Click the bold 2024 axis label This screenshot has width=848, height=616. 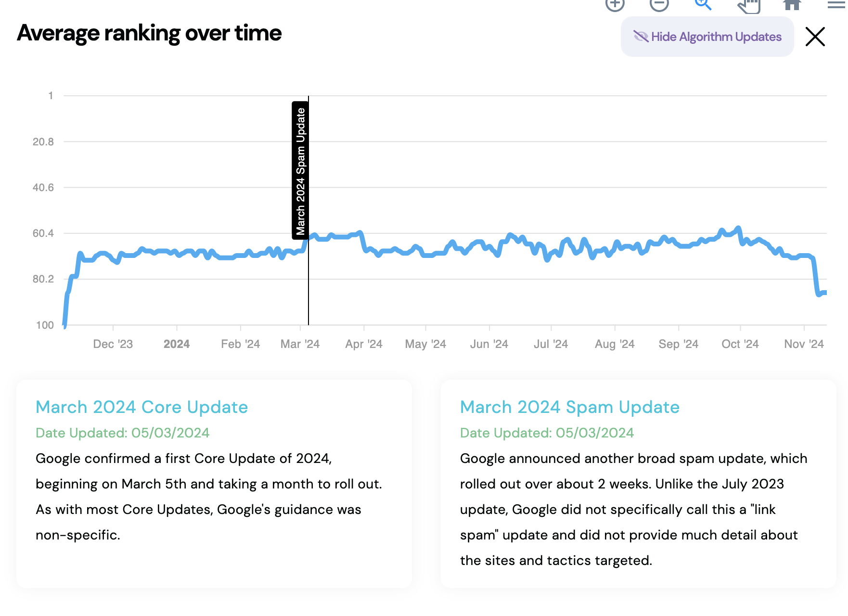177,344
